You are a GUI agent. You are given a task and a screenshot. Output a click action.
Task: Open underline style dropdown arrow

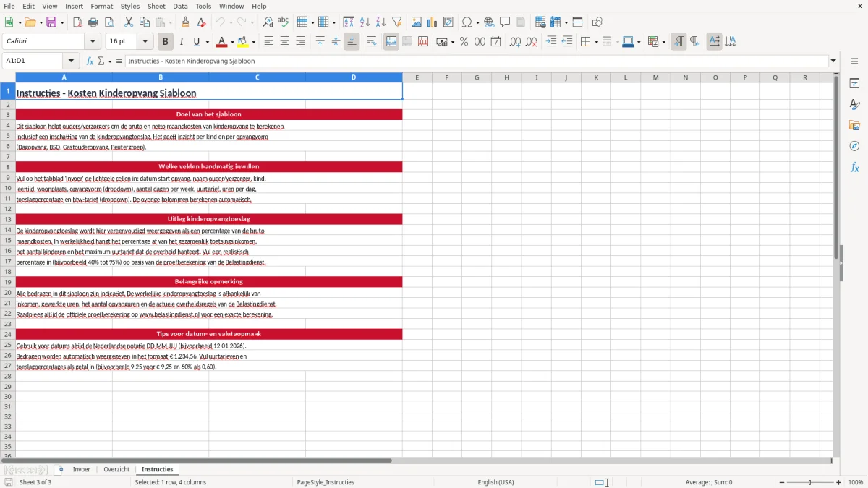click(207, 42)
